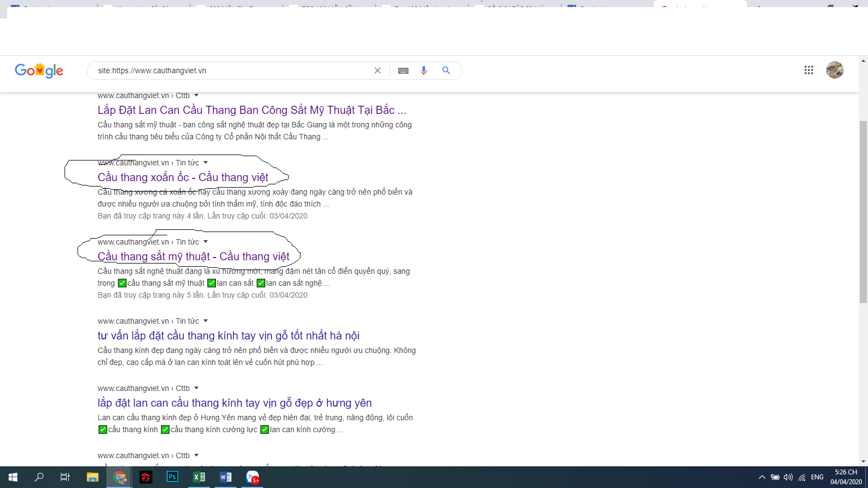
Task: Open 'Lắp Đặt Lan Can Cầu Thang Ban Công' result
Action: point(252,110)
